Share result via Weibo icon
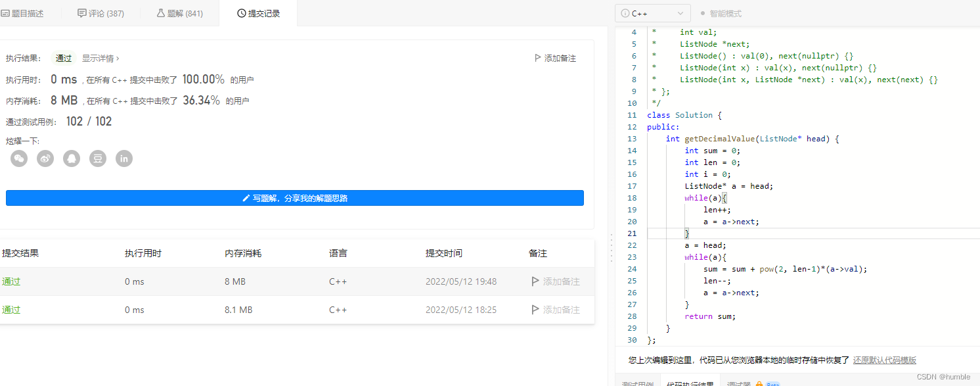Viewport: 980px width, 386px height. (x=45, y=158)
